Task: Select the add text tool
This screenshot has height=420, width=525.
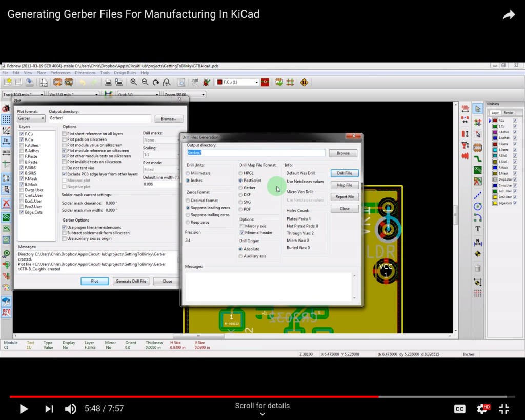Action: pyautogui.click(x=478, y=229)
